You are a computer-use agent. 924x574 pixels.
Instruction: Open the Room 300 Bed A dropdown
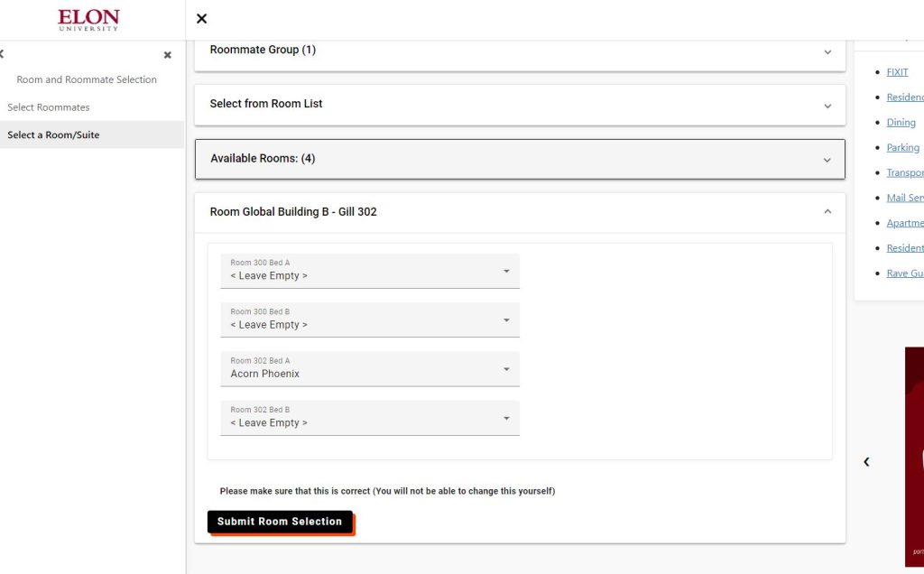[x=370, y=271]
